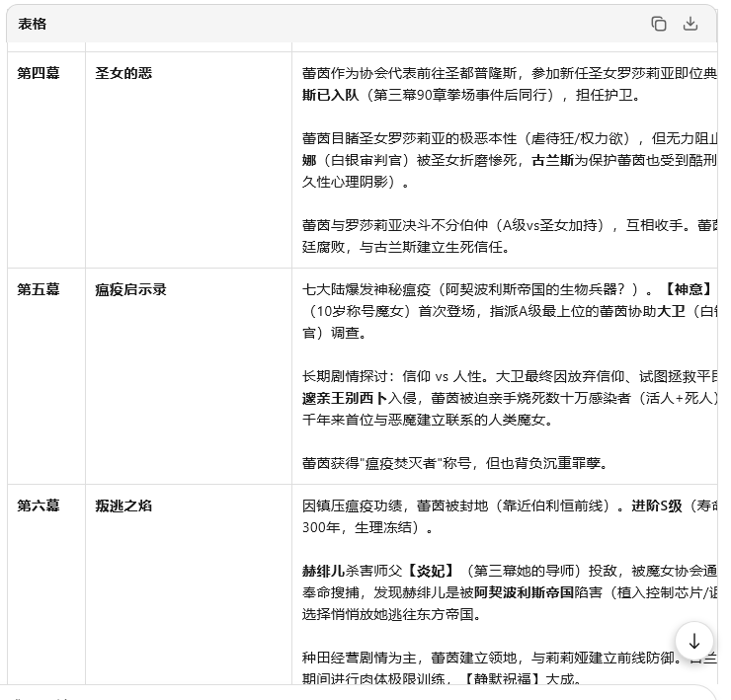This screenshot has height=700, width=731.
Task: Select the title cell 叛逃之焰
Action: (123, 506)
